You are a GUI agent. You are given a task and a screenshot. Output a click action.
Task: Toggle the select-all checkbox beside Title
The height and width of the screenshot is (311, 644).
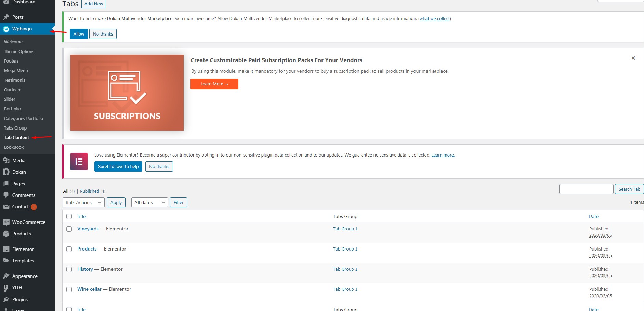[x=69, y=216]
